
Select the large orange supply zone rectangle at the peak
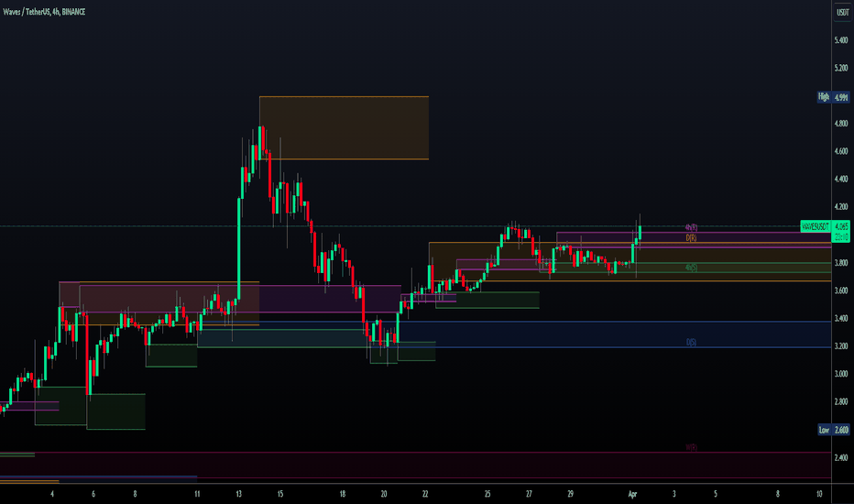click(344, 128)
